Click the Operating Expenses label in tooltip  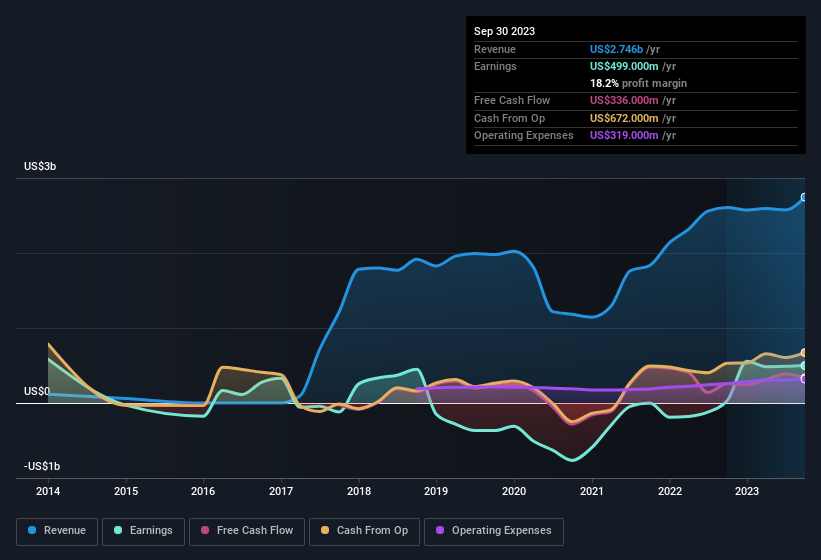click(x=524, y=135)
